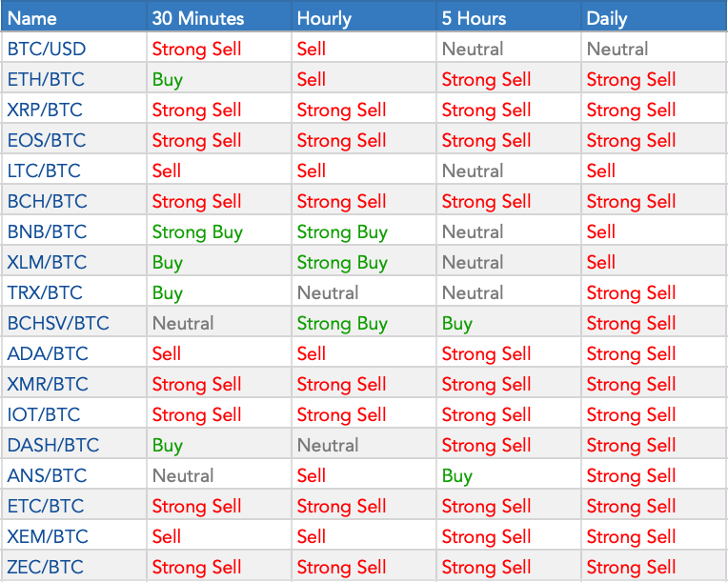This screenshot has height=582, width=728.
Task: Open the LTC/BTC pair link
Action: pyautogui.click(x=44, y=171)
